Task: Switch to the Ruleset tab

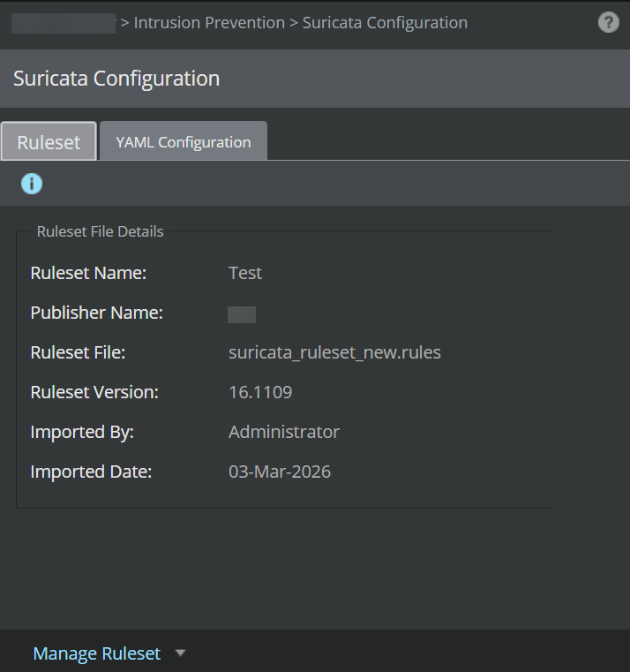Action: tap(49, 141)
